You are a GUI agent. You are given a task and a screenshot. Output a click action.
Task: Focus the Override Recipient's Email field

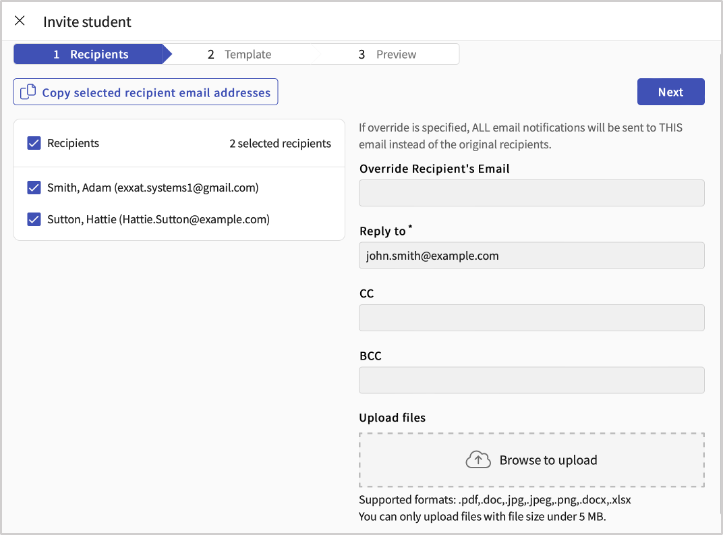(x=531, y=193)
